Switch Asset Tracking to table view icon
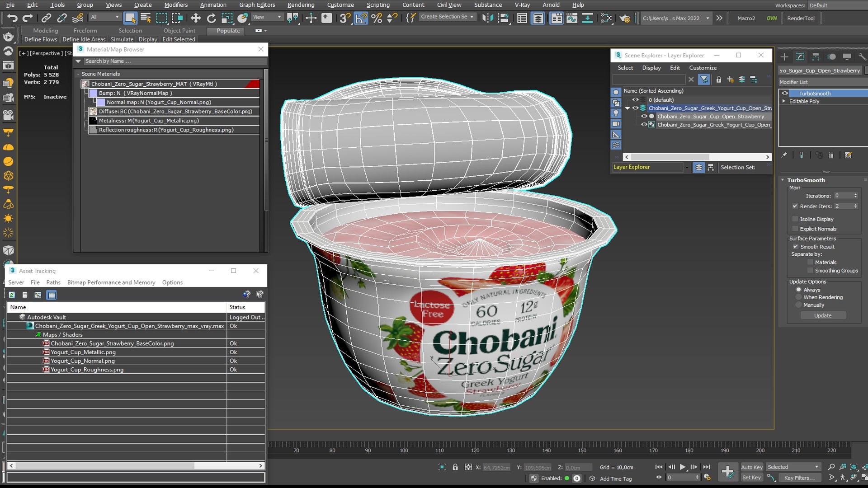 coord(52,295)
